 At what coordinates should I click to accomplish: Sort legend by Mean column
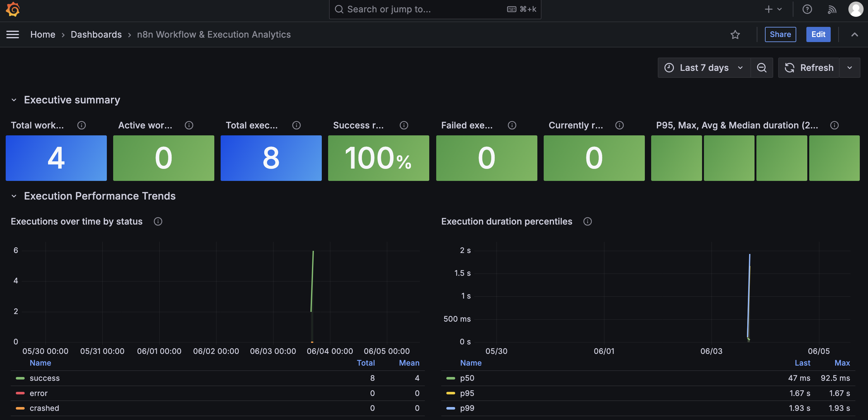tap(409, 363)
